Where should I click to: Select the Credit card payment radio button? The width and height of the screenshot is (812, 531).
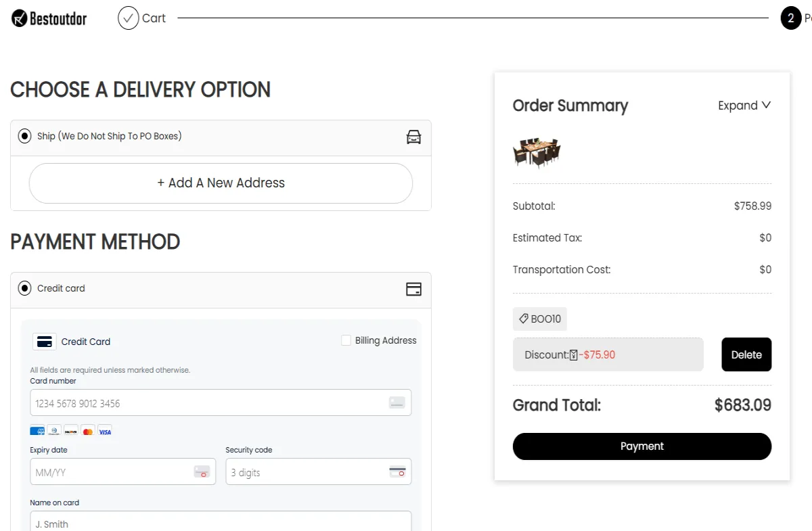[x=24, y=287]
